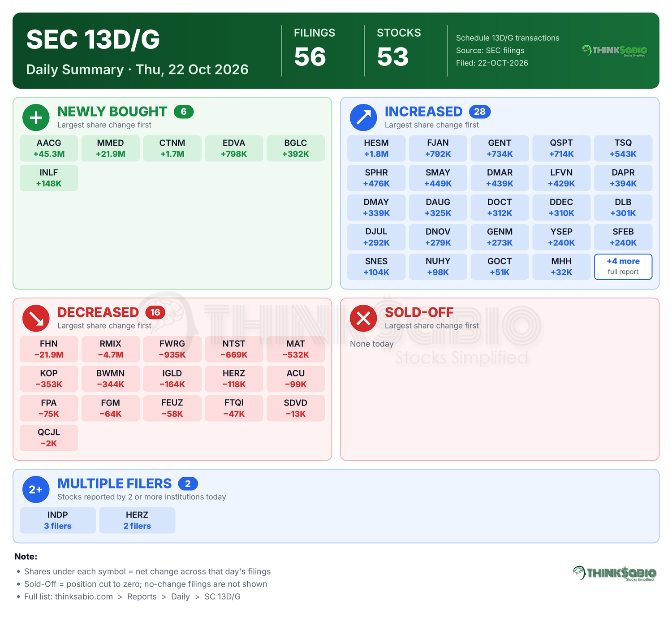Click the FILINGS 56 counter
672x622 pixels.
[x=314, y=48]
